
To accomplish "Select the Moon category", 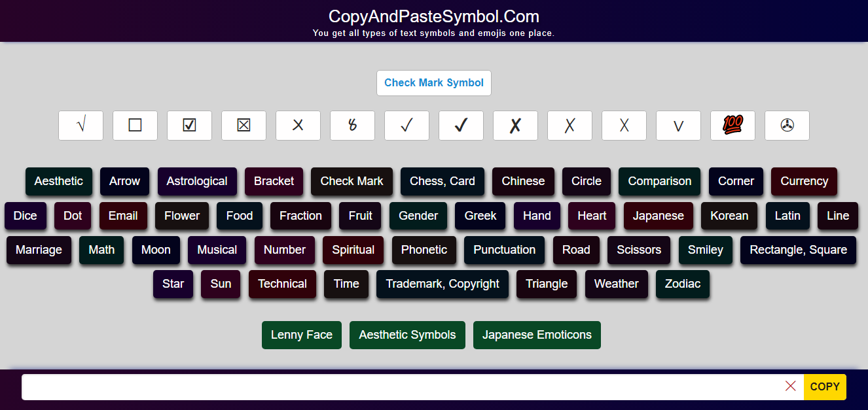I will coord(156,250).
